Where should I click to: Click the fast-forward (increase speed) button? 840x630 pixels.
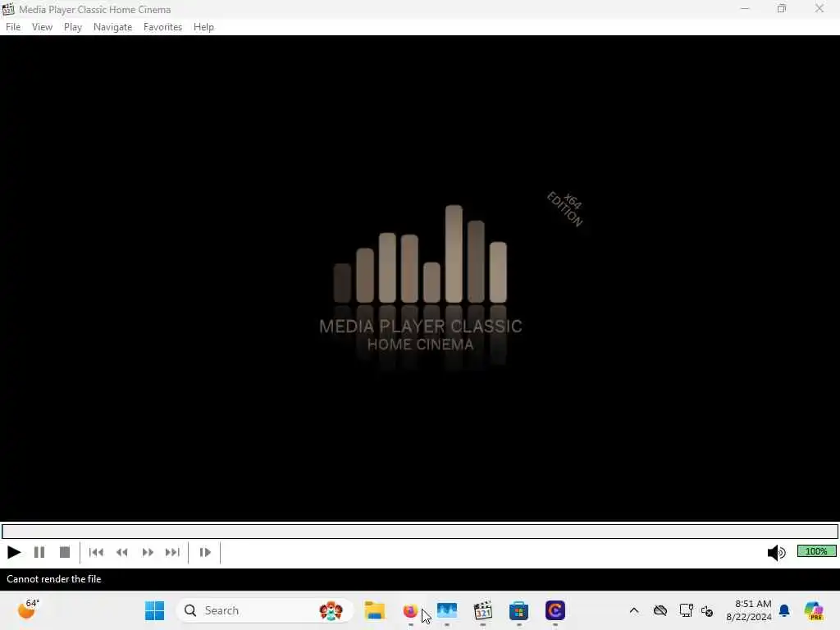[x=148, y=552]
